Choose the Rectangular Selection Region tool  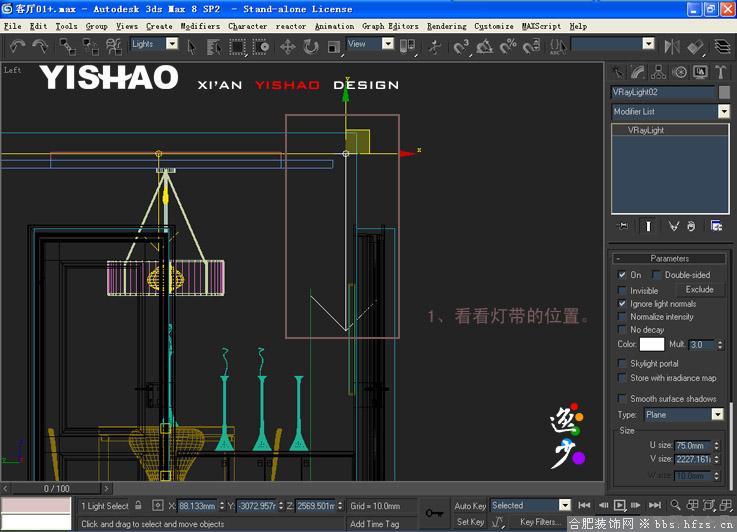(x=237, y=47)
